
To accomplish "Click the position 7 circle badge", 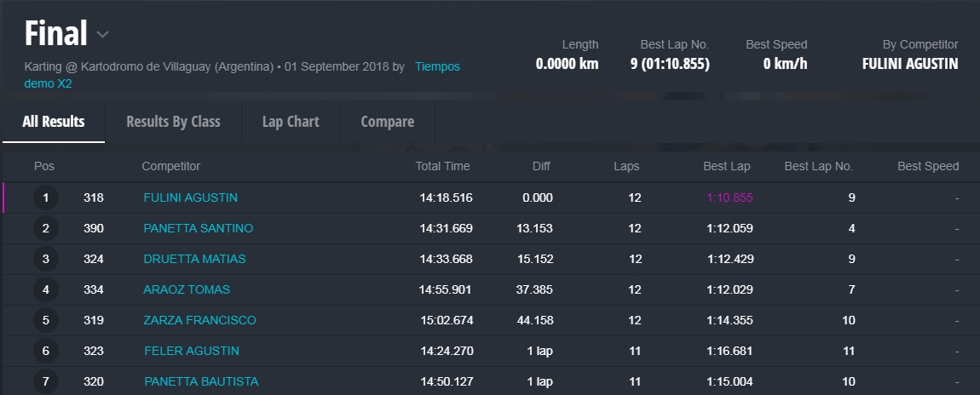I will (x=45, y=381).
